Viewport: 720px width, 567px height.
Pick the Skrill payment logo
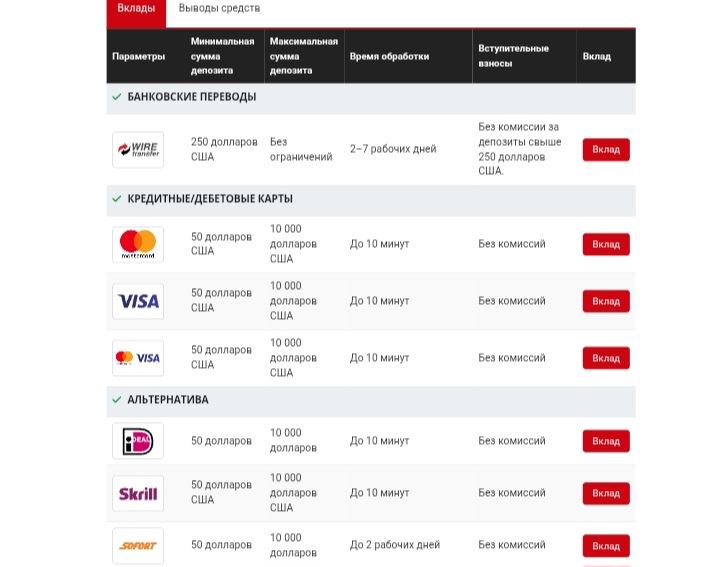pyautogui.click(x=138, y=494)
